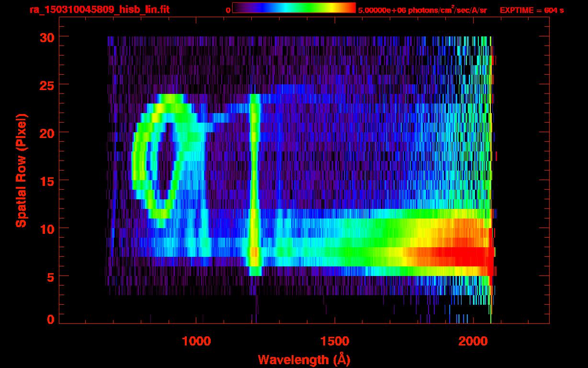Image resolution: width=588 pixels, height=368 pixels.
Task: Click the bright vertical emission line near 1216 Å
Action: pos(255,184)
